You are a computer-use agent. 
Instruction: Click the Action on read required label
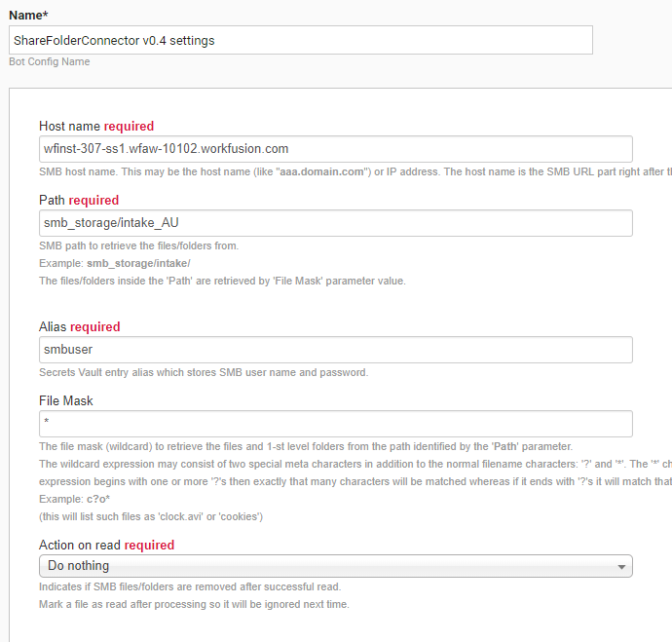click(x=107, y=546)
